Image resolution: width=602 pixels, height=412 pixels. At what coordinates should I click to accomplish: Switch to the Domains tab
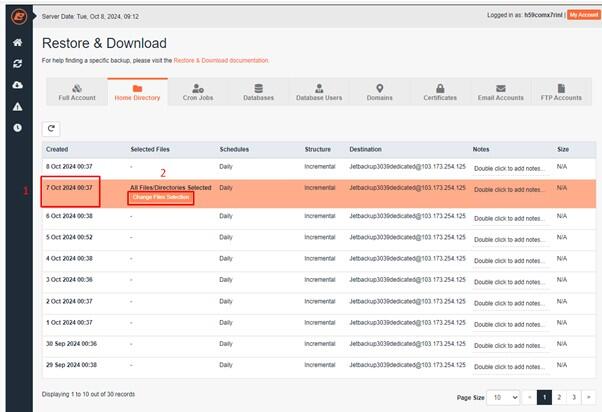point(379,92)
